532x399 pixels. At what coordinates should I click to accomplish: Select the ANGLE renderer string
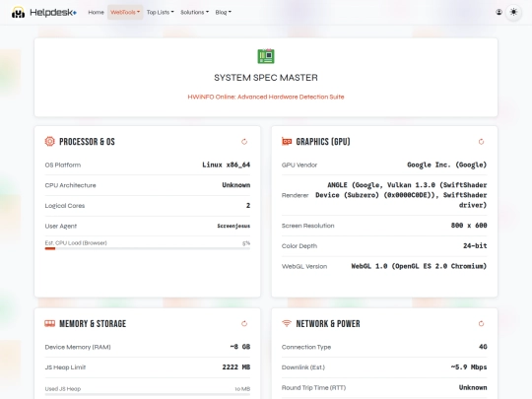tap(401, 195)
